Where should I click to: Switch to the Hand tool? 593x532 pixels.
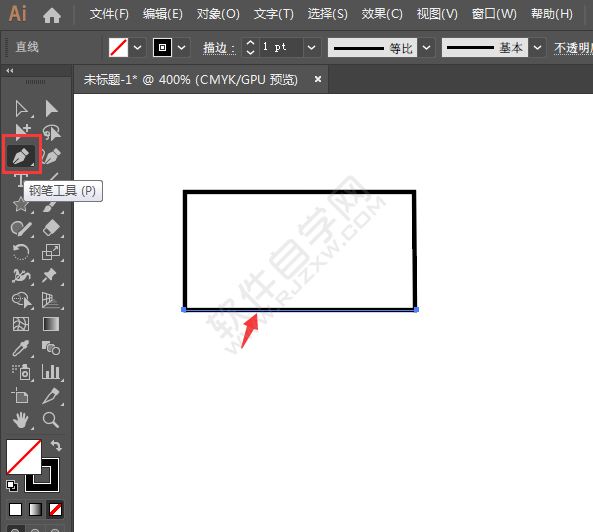[x=21, y=420]
